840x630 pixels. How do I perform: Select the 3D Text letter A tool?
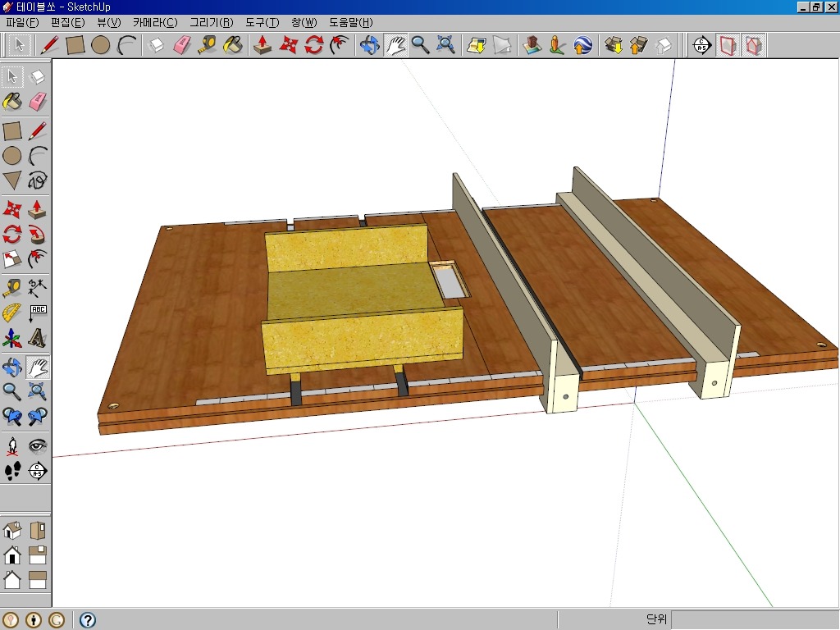tap(37, 338)
